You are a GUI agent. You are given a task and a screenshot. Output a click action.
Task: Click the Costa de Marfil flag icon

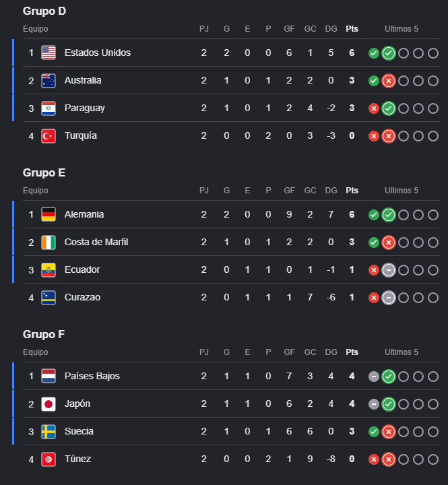[x=49, y=243]
